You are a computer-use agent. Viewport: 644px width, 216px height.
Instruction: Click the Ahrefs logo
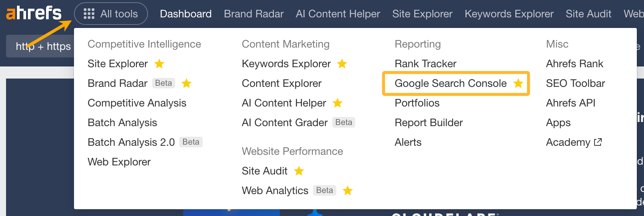[34, 13]
